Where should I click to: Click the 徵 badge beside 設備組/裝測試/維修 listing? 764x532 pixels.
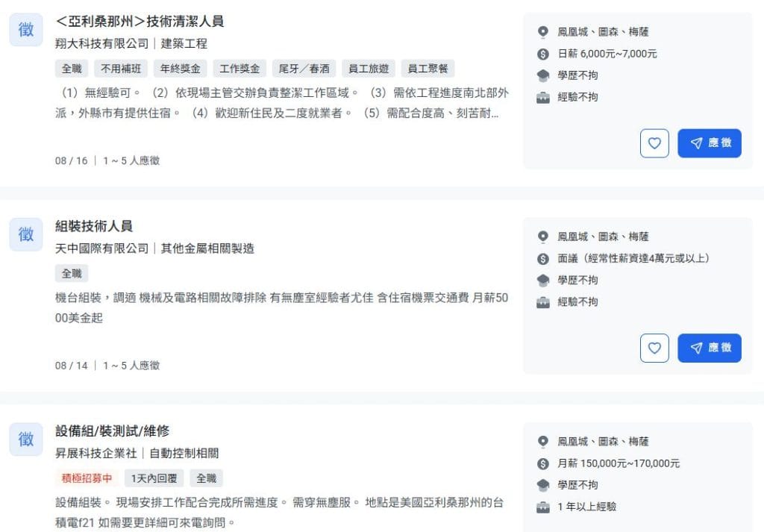[26, 439]
